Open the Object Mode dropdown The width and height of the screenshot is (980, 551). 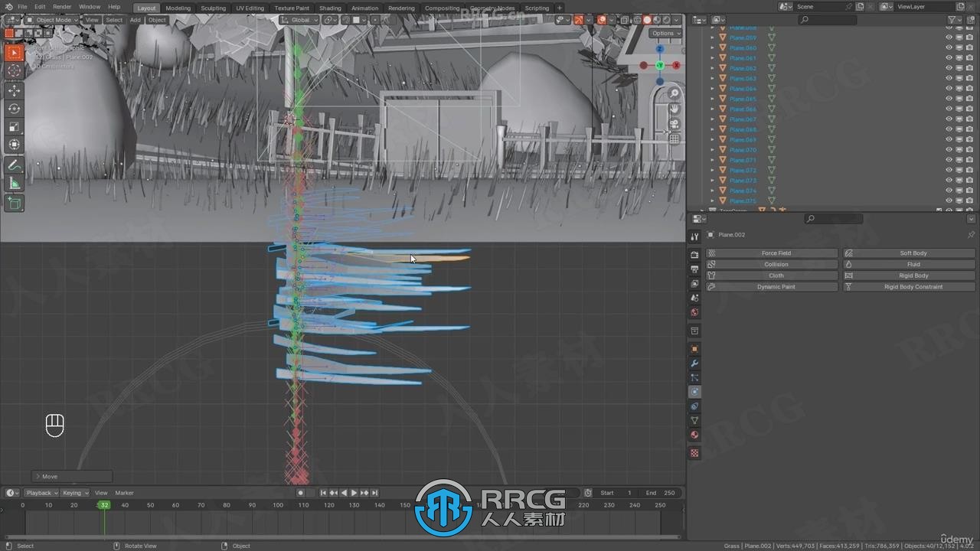pyautogui.click(x=51, y=20)
